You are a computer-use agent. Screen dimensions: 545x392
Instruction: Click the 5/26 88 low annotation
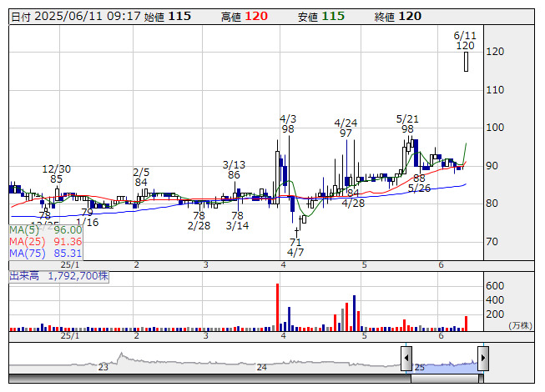(x=419, y=183)
